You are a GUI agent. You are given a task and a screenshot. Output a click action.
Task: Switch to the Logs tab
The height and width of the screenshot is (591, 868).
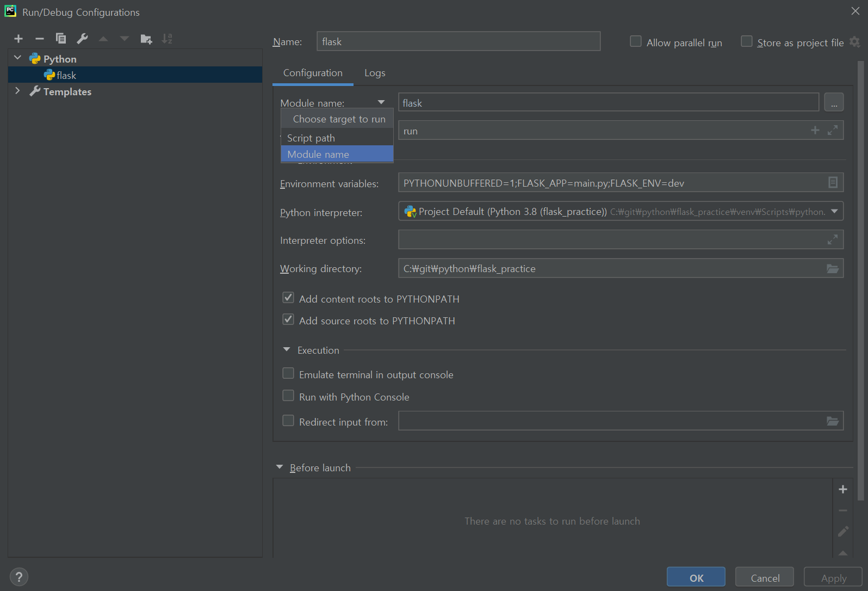(x=375, y=73)
